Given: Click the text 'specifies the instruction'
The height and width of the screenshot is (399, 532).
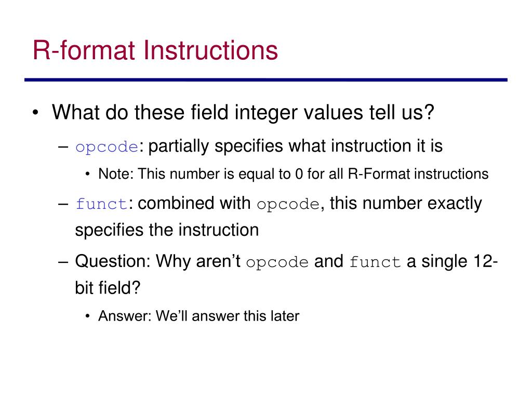Looking at the screenshot, I should click(x=167, y=230).
